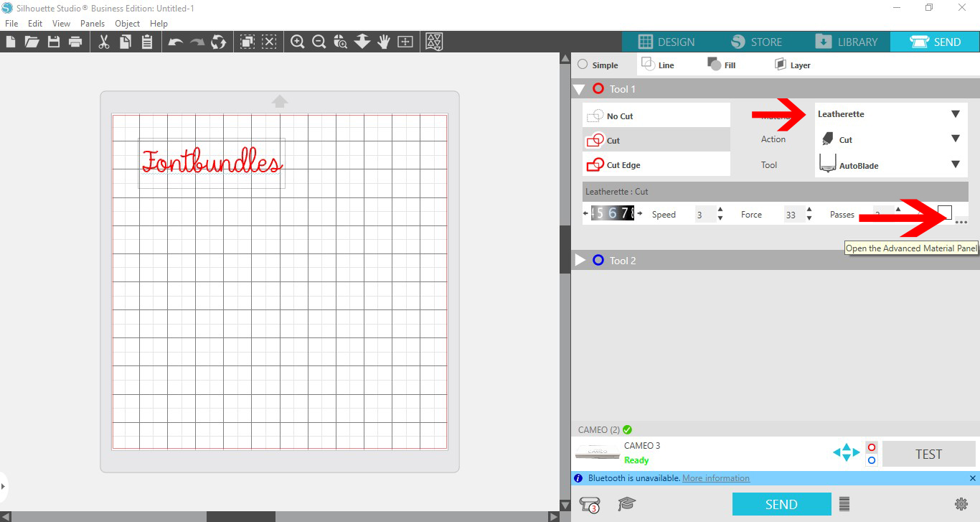Click the Bluetooth info icon
The height and width of the screenshot is (522, 980).
pos(578,478)
